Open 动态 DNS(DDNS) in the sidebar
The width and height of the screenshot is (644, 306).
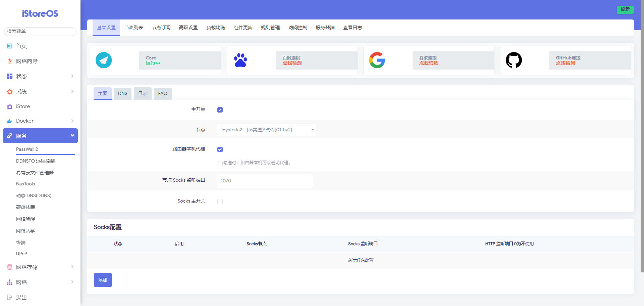pyautogui.click(x=34, y=195)
